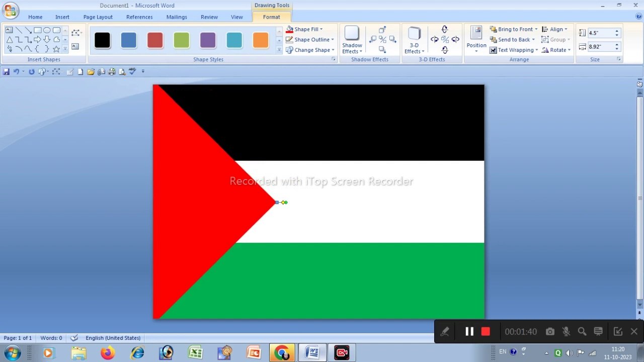This screenshot has height=362, width=644.
Task: Open Excel from the taskbar
Action: pos(195,352)
